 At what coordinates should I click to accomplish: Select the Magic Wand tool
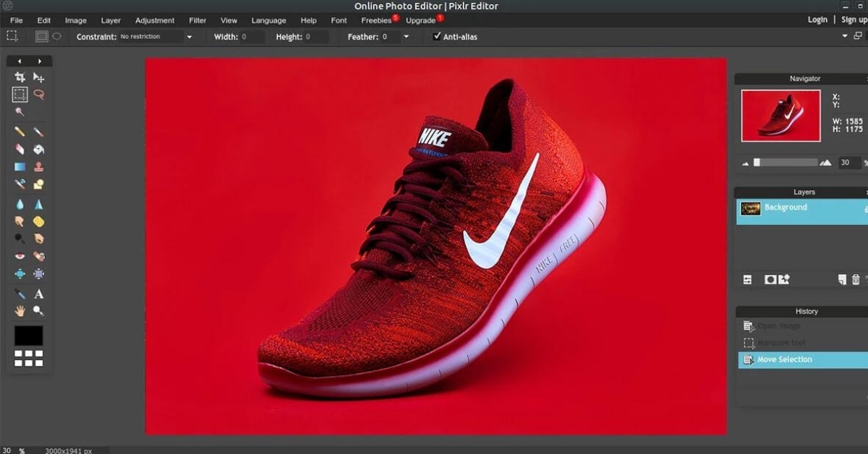coord(20,112)
